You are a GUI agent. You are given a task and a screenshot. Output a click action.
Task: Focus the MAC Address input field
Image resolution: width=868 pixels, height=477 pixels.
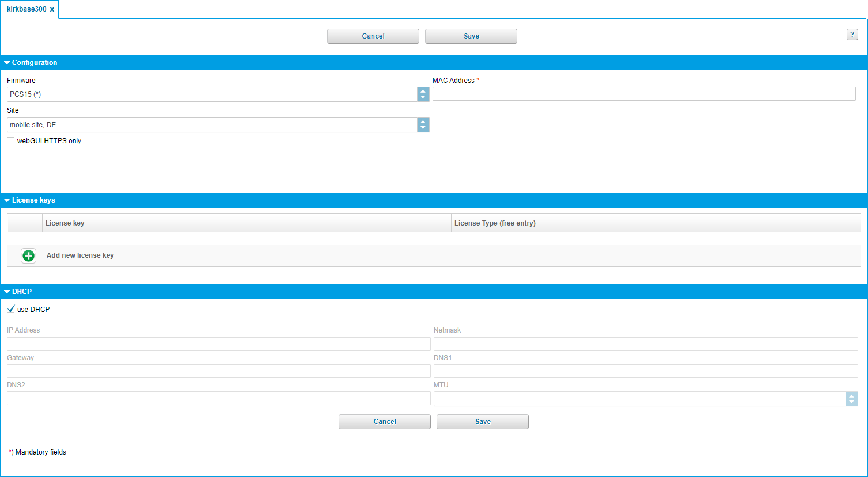click(644, 94)
